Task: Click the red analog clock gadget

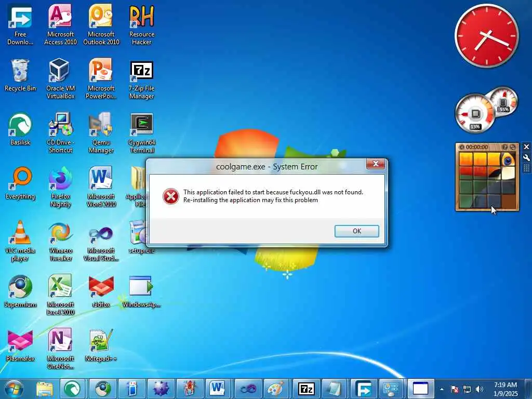Action: pyautogui.click(x=487, y=35)
